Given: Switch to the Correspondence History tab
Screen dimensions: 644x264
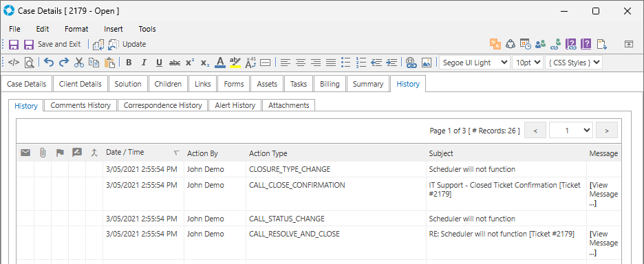Looking at the screenshot, I should (162, 105).
